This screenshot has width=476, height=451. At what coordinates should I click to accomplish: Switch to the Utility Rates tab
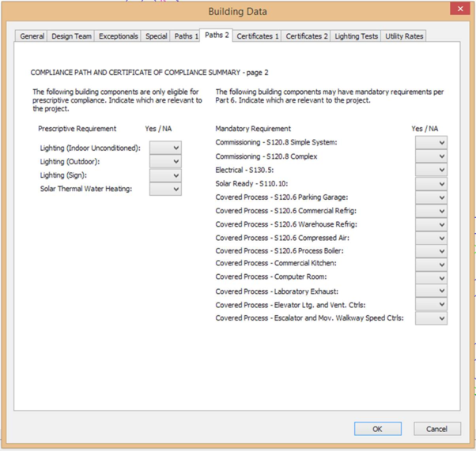(404, 36)
